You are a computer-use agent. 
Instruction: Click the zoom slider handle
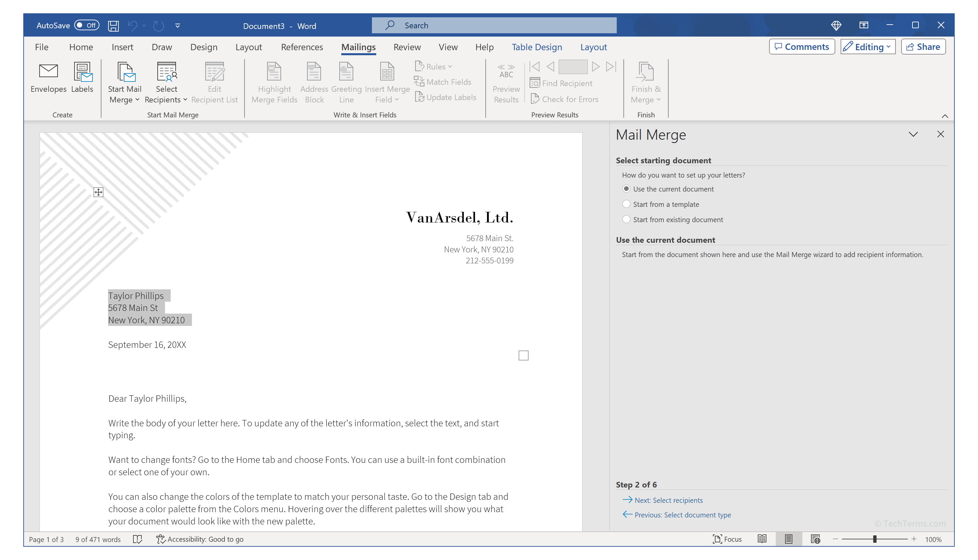pos(875,539)
